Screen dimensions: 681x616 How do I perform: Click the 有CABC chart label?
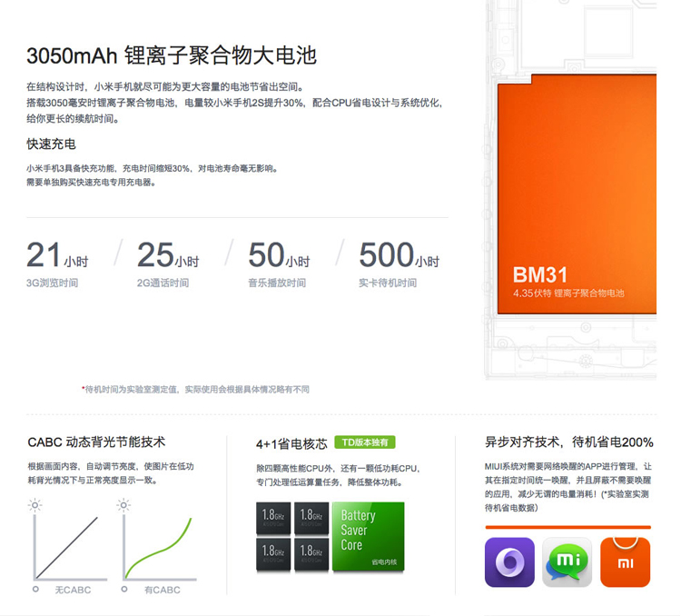(162, 590)
